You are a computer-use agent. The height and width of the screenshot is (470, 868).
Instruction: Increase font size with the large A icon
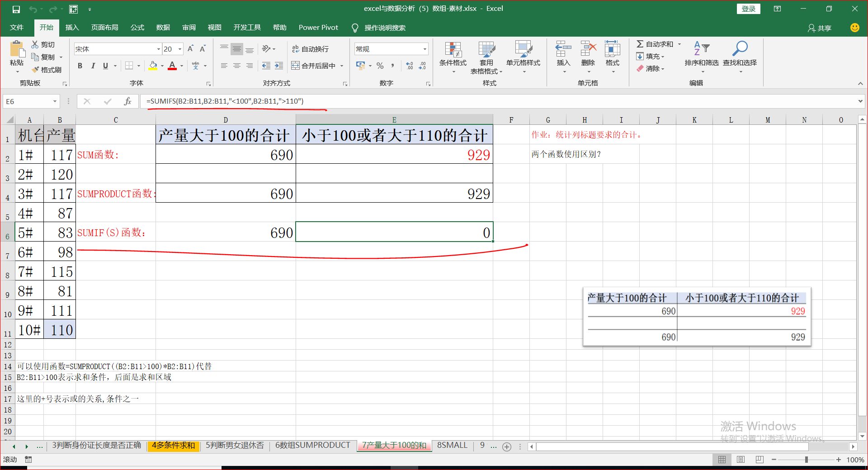(x=190, y=49)
